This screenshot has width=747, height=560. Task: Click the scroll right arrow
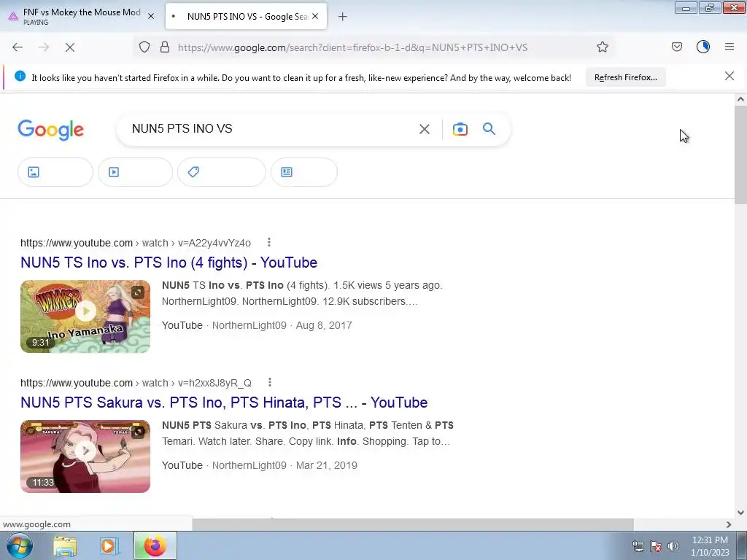[x=729, y=524]
